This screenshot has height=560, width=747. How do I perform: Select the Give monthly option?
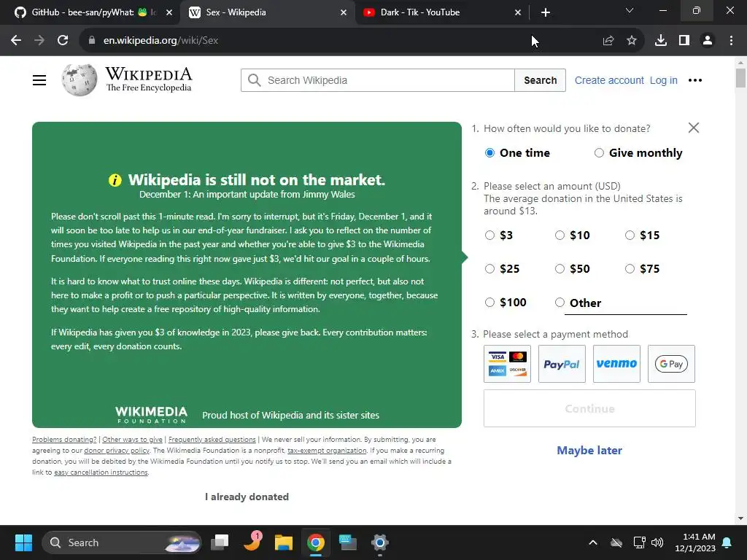coord(599,153)
